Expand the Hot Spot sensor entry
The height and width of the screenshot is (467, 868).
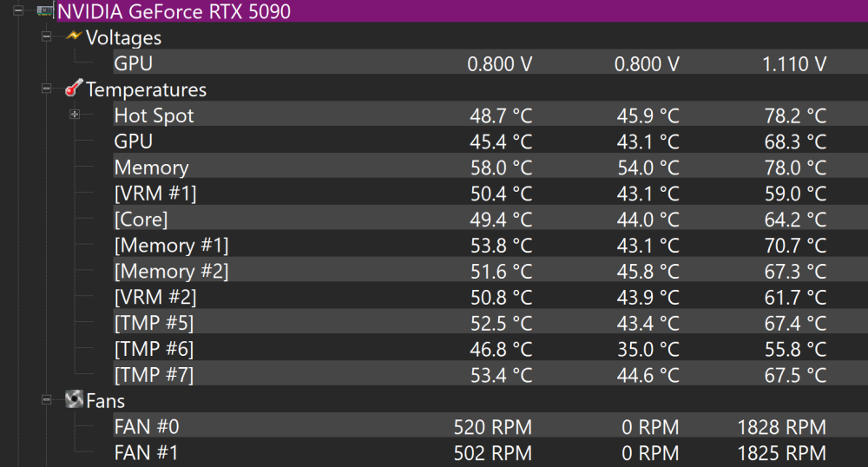[x=75, y=114]
